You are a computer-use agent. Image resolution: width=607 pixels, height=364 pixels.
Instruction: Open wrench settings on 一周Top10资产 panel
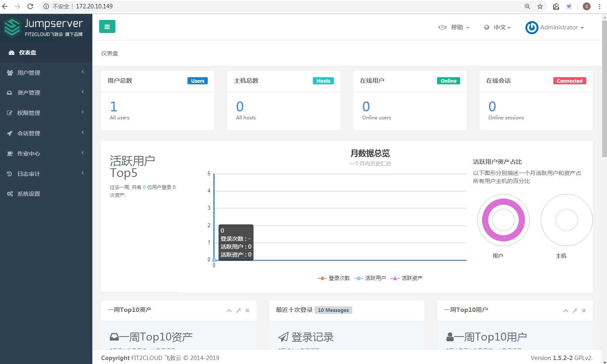tap(238, 311)
